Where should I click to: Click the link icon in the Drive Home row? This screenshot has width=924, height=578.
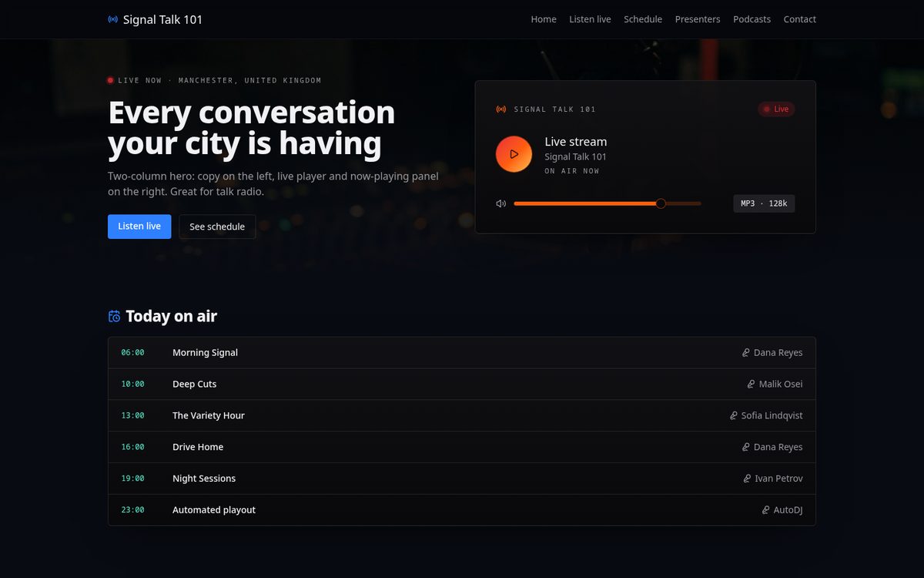coord(745,447)
